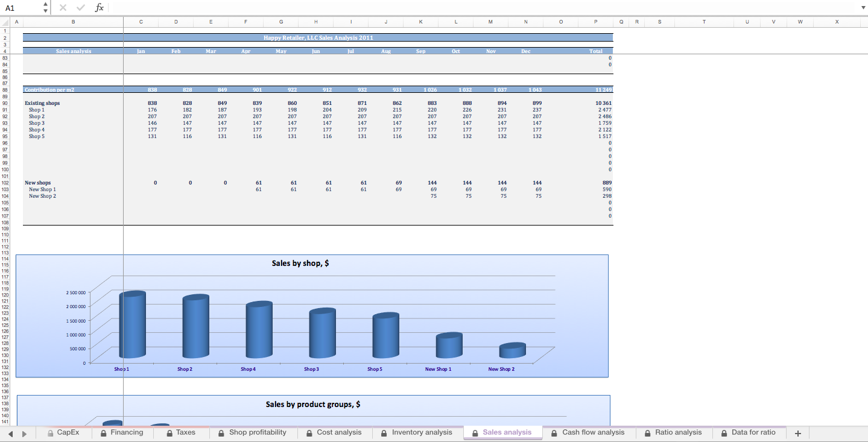Open the Inventory analysis sheet tab
Screen dimensions: 868x442
(417, 432)
